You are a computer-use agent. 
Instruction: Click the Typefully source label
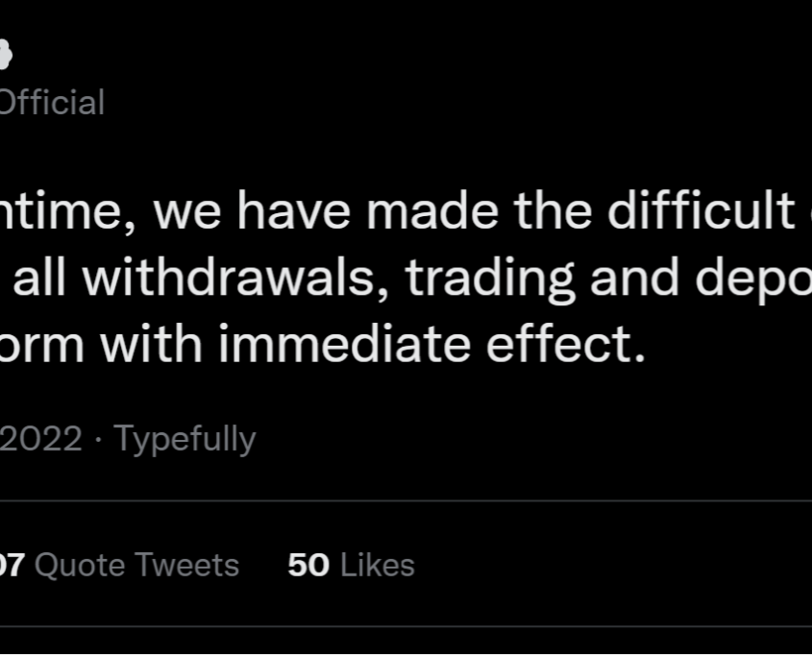(x=185, y=439)
